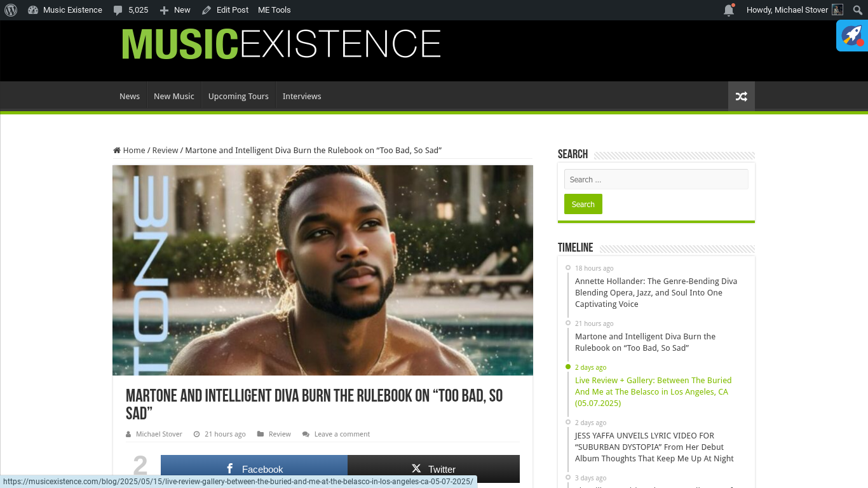Share the article on Twitter

coord(433,469)
